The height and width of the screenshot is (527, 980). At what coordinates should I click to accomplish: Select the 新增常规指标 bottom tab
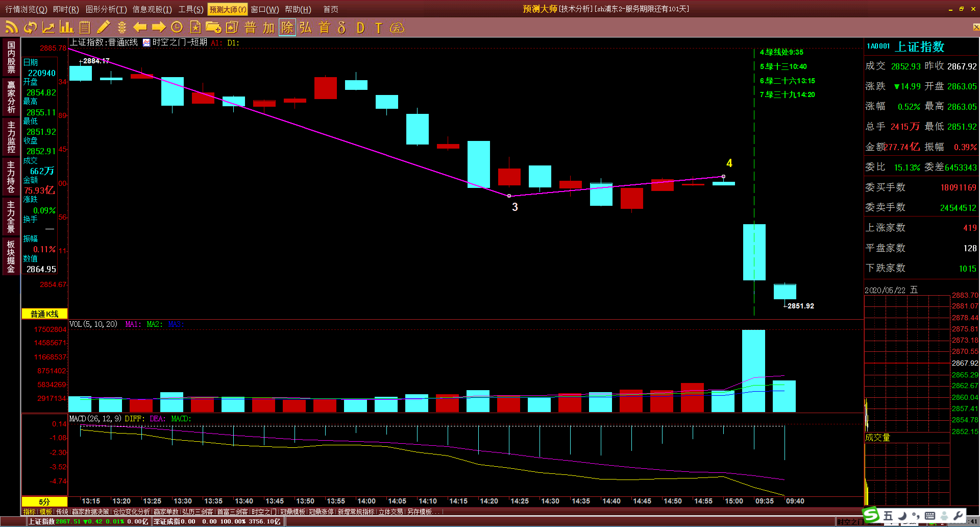(x=356, y=512)
